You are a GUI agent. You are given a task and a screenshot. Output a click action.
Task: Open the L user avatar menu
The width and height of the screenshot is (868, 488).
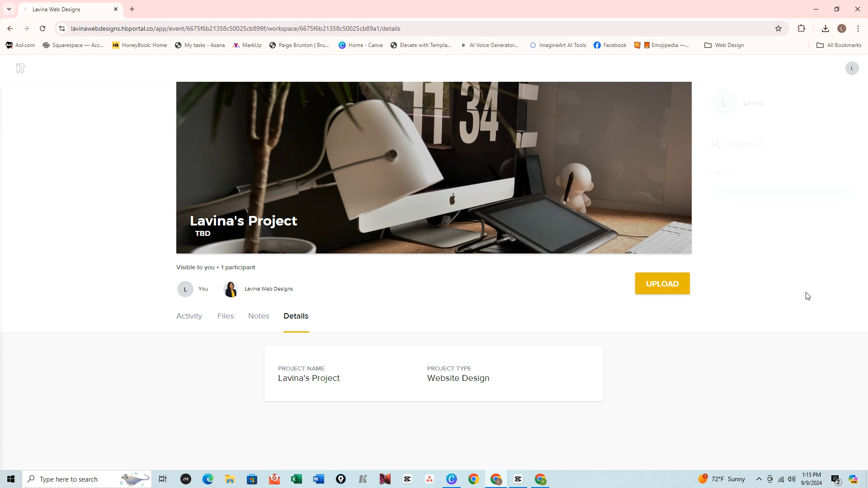852,68
